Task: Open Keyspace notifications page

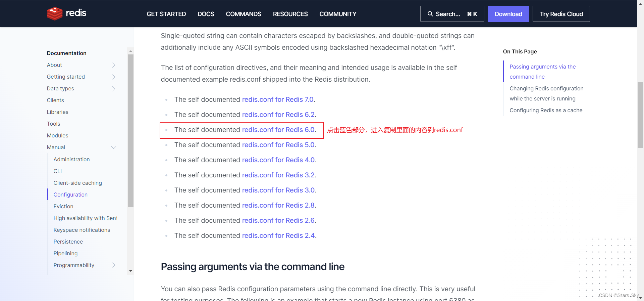Action: [82, 230]
